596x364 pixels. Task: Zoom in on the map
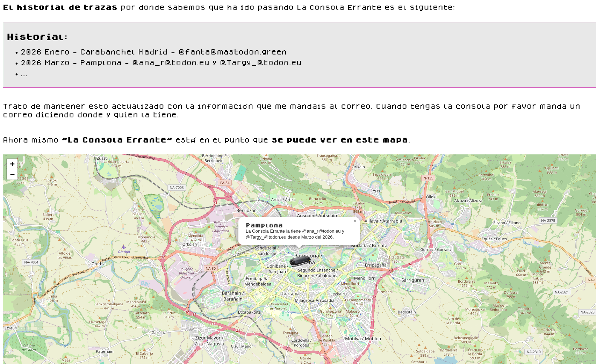point(12,164)
